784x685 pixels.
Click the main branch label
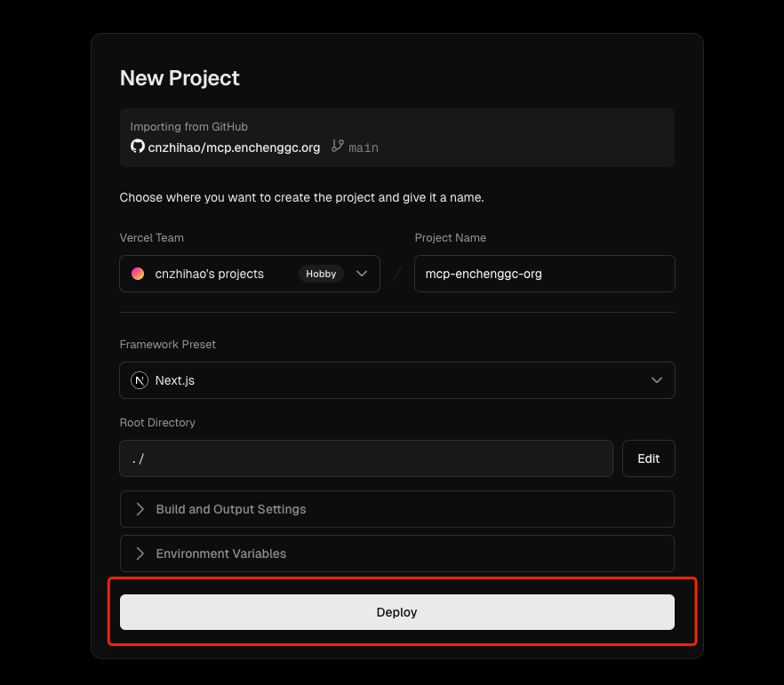coord(364,147)
